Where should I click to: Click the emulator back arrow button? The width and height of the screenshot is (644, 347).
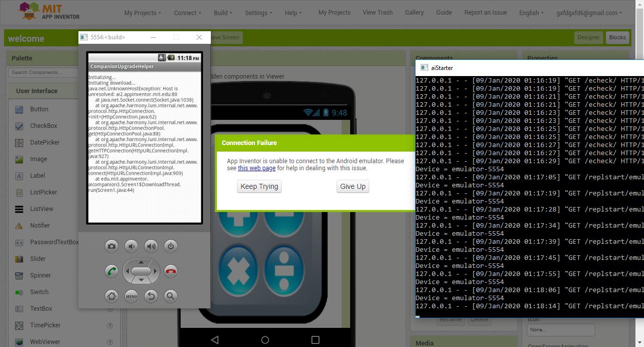151,296
